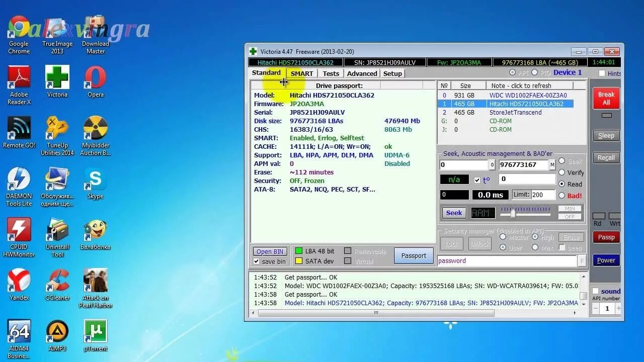Image resolution: width=644 pixels, height=362 pixels.
Task: Open Uninstall Tool desktop icon
Action: (x=57, y=238)
